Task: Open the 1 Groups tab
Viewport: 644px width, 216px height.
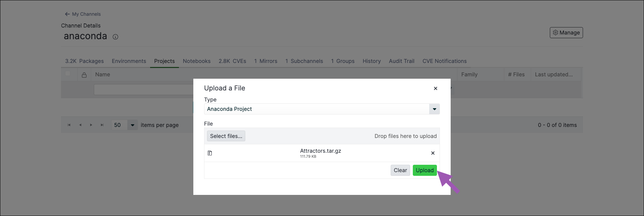Action: 343,61
